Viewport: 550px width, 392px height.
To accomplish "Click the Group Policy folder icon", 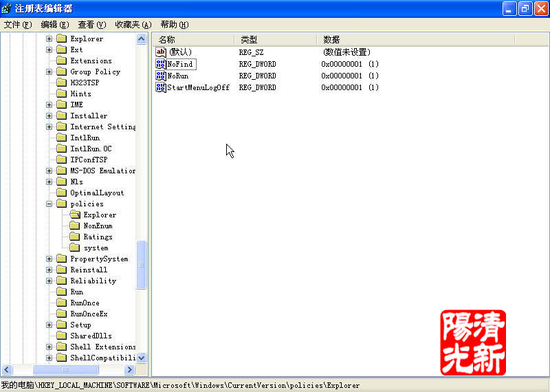I will pyautogui.click(x=61, y=72).
